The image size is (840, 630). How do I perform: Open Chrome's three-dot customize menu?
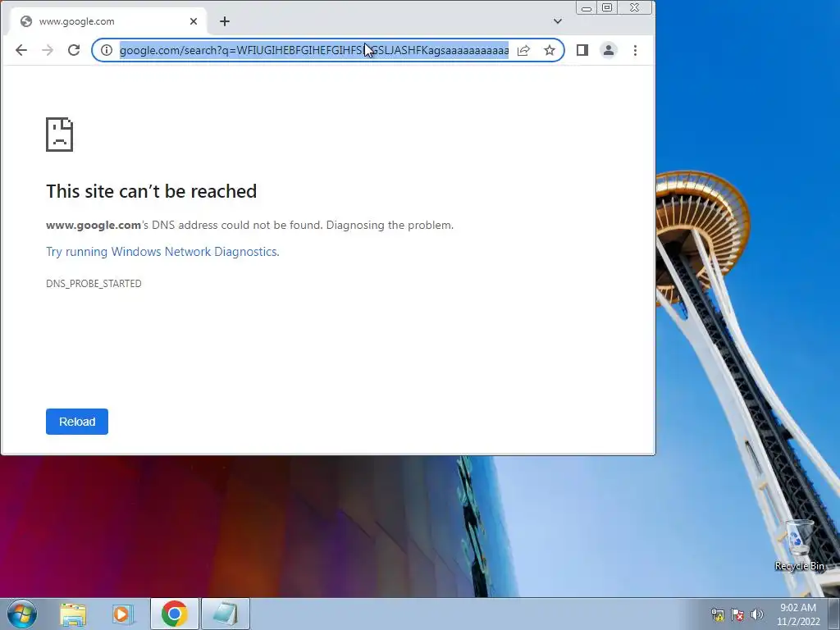click(x=635, y=50)
